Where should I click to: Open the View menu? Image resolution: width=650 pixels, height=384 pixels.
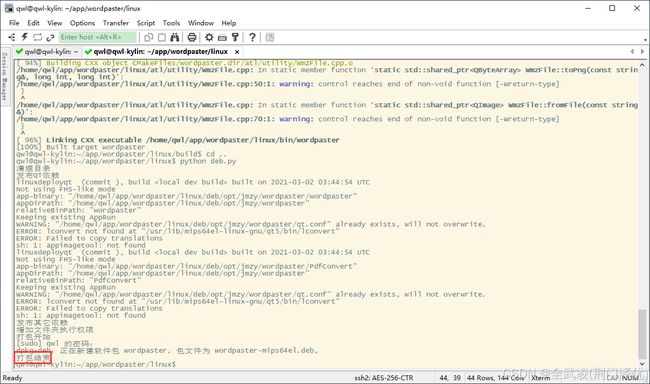(x=54, y=23)
